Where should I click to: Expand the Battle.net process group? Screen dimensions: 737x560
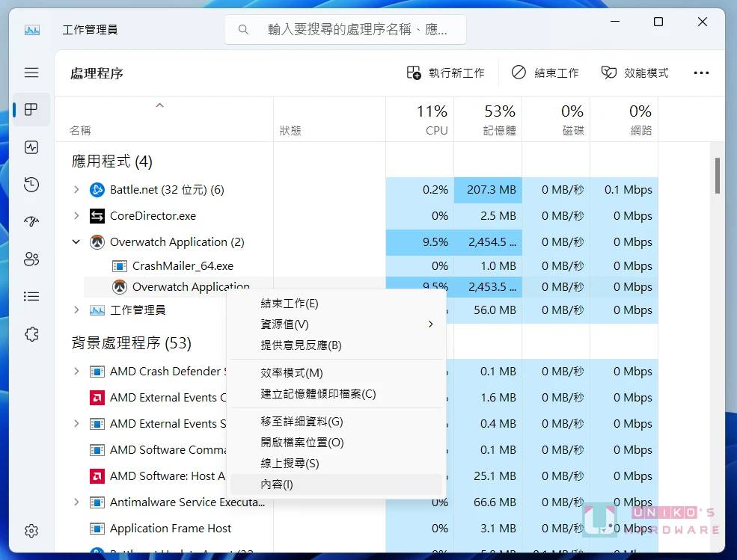pos(76,189)
